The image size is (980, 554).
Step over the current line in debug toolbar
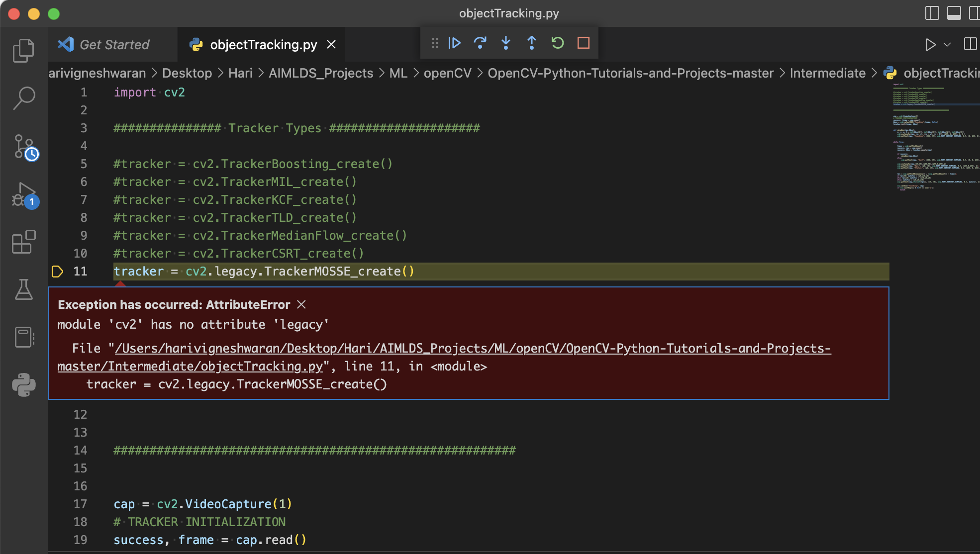click(480, 43)
